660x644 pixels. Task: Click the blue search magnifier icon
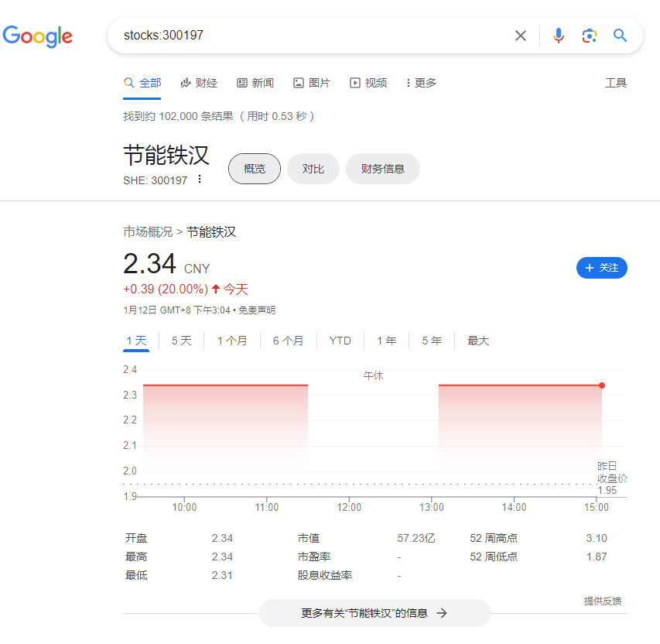click(x=620, y=36)
